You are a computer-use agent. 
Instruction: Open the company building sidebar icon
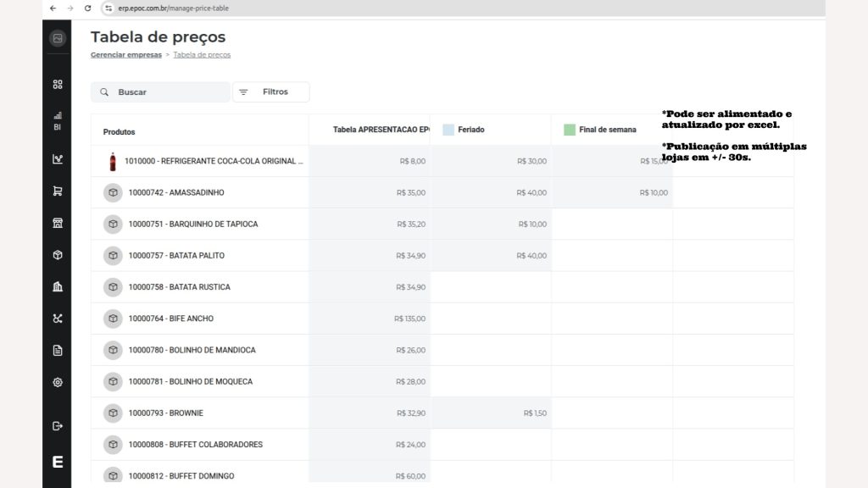tap(58, 286)
